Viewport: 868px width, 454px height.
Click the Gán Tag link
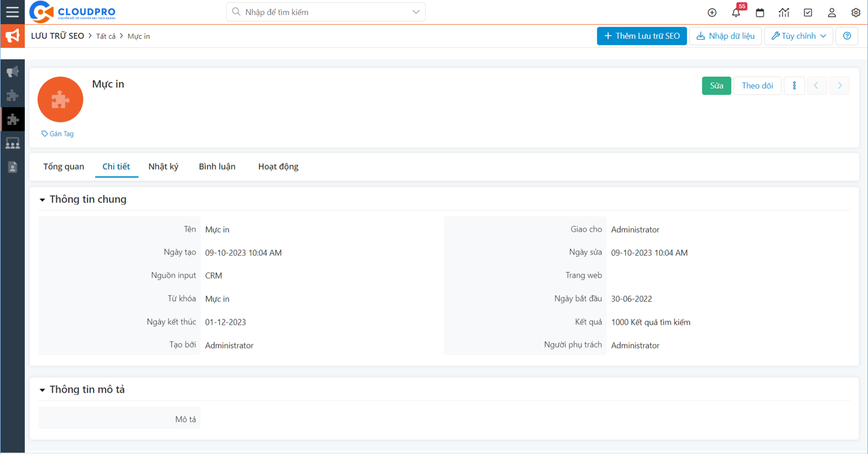[58, 134]
